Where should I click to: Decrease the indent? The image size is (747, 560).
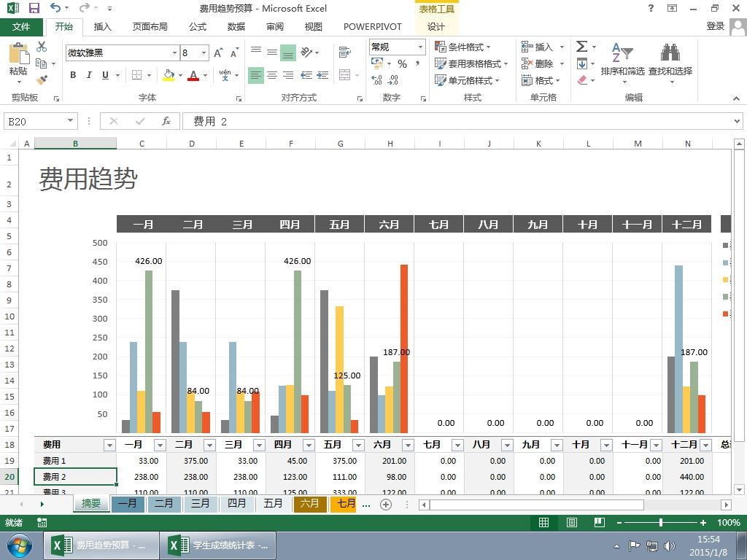(306, 75)
